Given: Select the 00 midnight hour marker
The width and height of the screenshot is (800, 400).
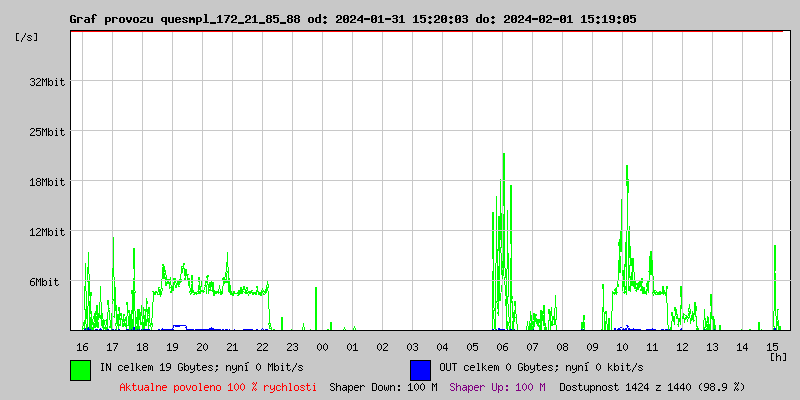Looking at the screenshot, I should (x=322, y=347).
